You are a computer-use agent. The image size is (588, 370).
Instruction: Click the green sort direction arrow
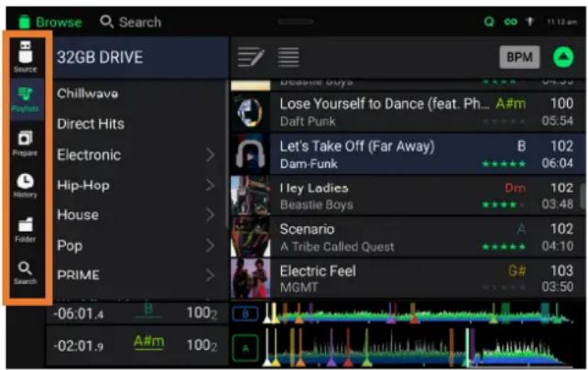(x=563, y=58)
